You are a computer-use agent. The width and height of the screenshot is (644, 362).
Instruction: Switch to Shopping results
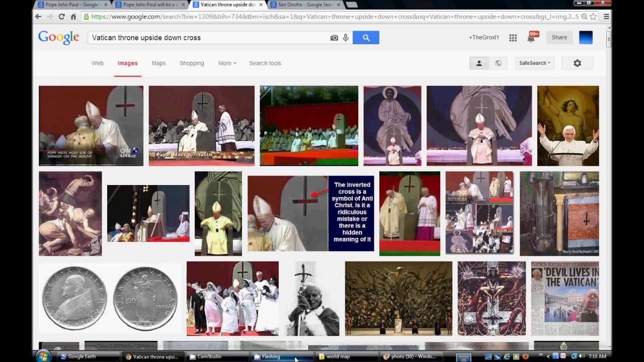click(192, 63)
